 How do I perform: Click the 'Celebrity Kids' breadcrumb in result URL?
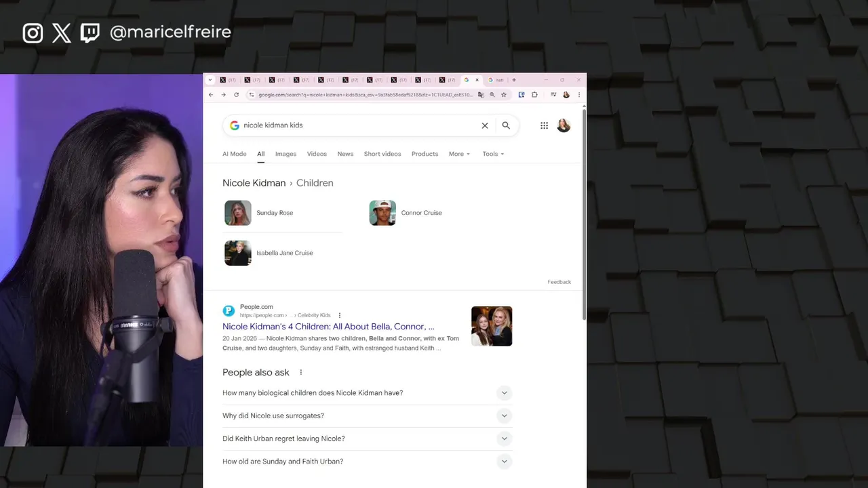(x=313, y=315)
